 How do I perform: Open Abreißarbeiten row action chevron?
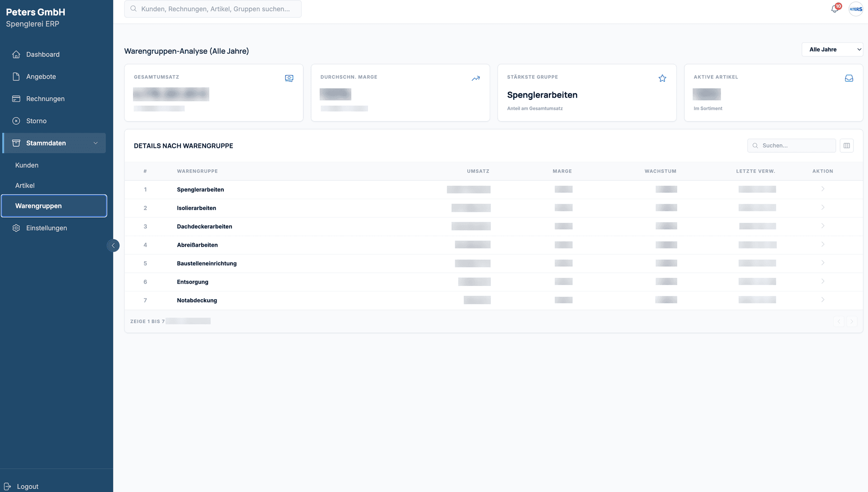pyautogui.click(x=823, y=244)
